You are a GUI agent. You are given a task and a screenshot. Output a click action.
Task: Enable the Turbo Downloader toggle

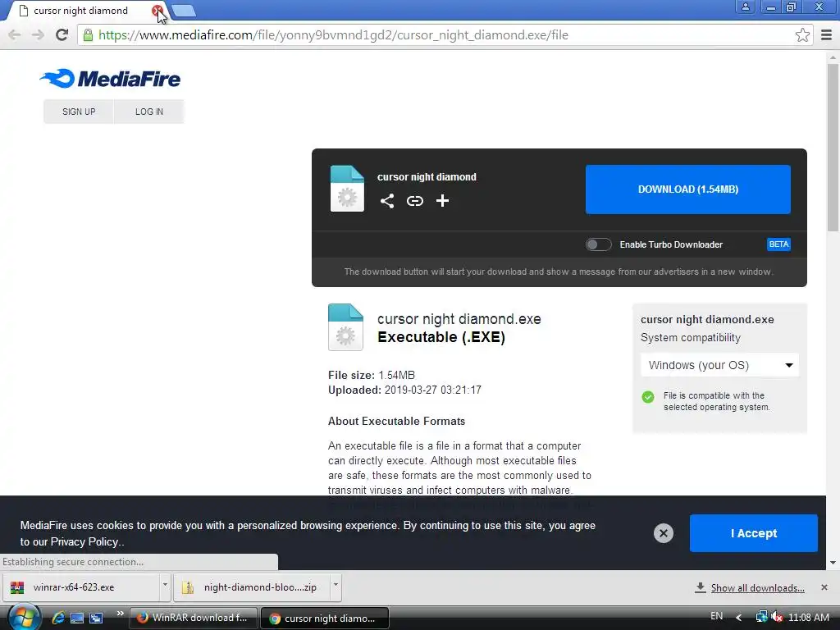(598, 244)
